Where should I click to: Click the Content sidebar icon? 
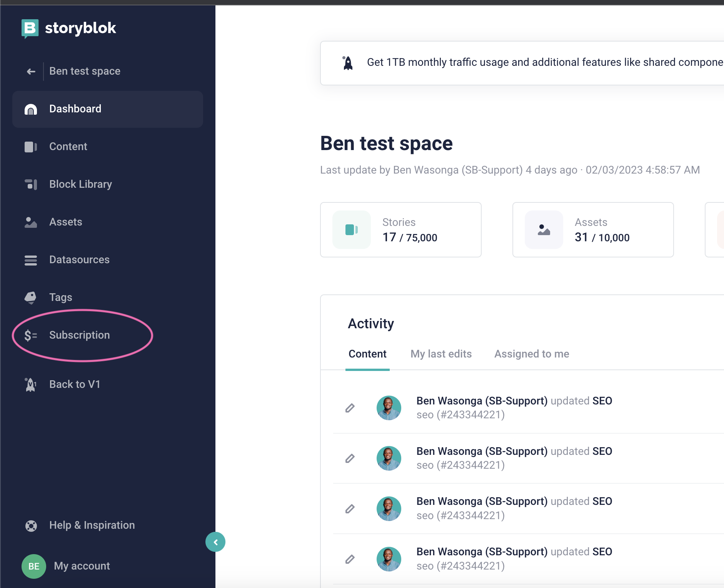pyautogui.click(x=31, y=147)
